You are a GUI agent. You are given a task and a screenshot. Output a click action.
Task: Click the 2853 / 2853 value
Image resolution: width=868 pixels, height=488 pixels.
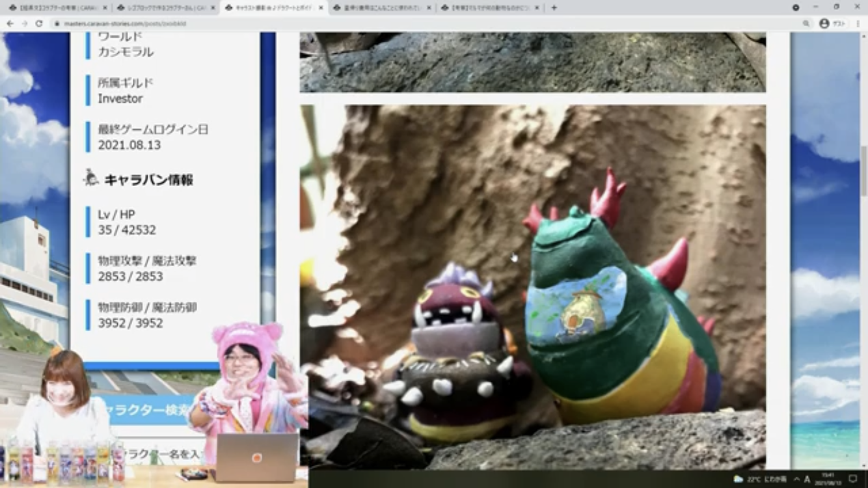(x=130, y=277)
